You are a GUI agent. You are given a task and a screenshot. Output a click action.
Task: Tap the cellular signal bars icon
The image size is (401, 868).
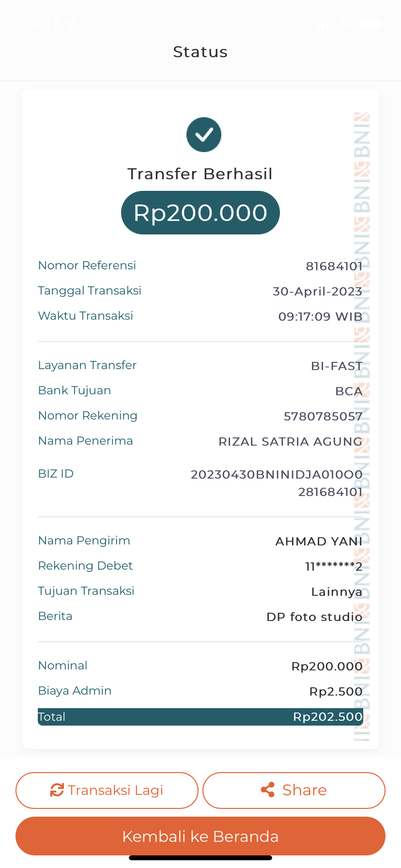coord(323,24)
